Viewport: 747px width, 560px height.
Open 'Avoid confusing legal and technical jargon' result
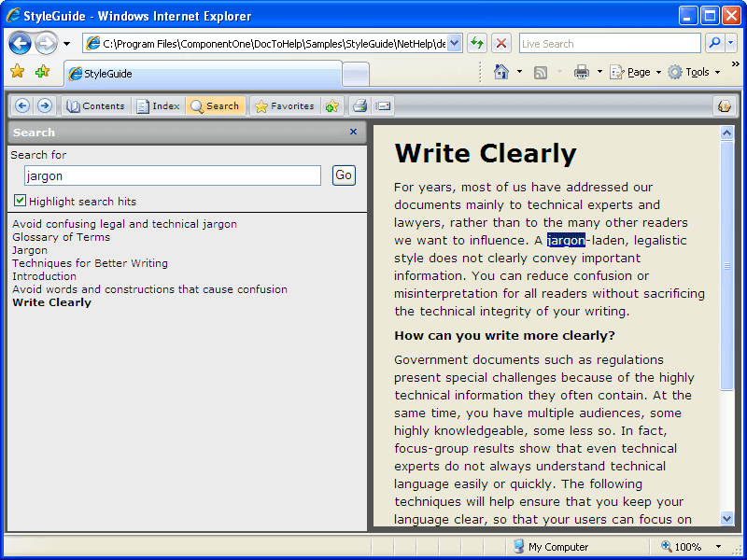[124, 224]
